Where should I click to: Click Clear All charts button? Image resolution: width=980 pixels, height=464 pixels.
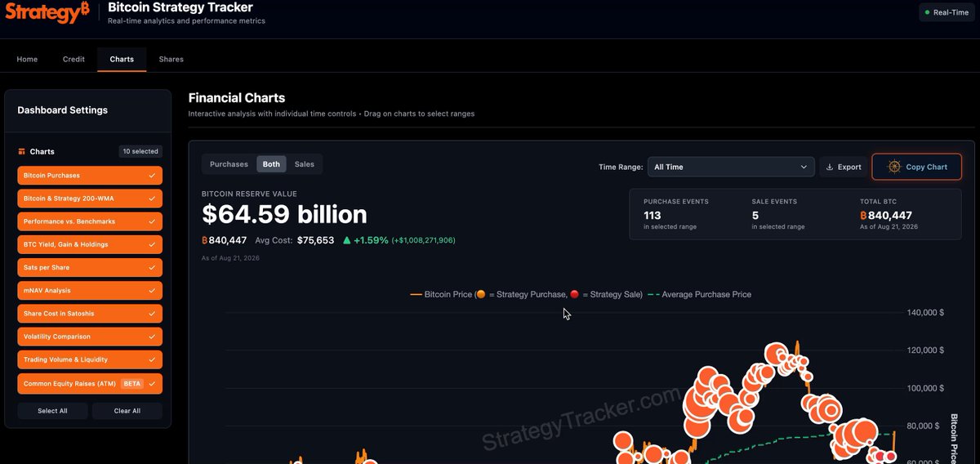click(127, 411)
